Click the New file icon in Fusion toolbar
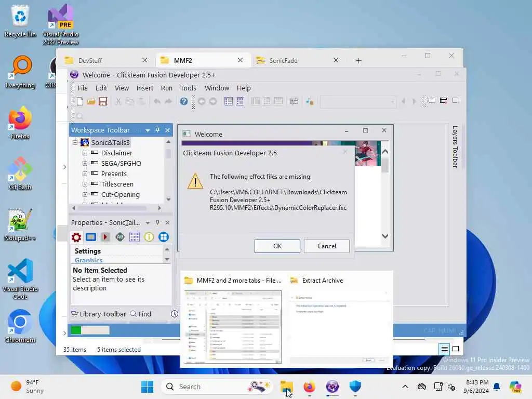532x399 pixels. (80, 101)
